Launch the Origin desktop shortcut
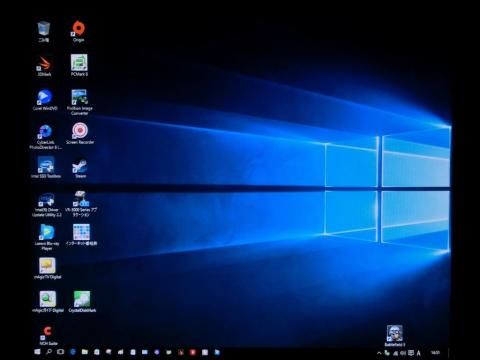480x360 pixels. [x=78, y=31]
